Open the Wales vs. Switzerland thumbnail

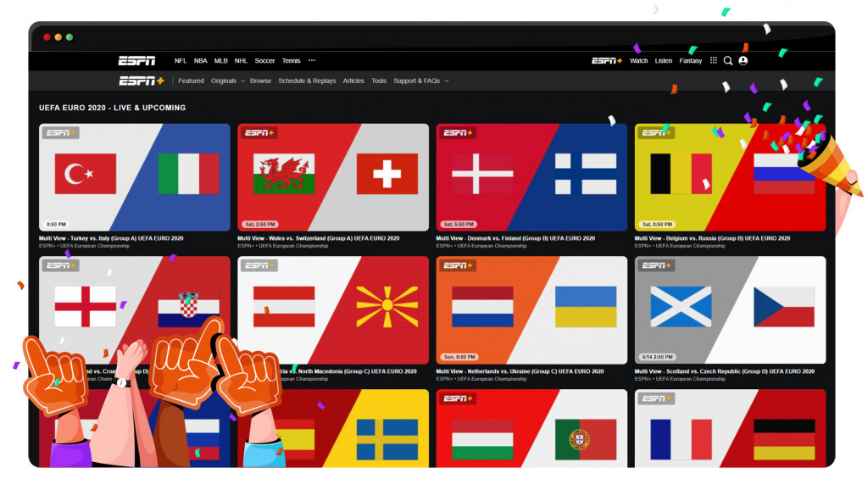pyautogui.click(x=332, y=177)
